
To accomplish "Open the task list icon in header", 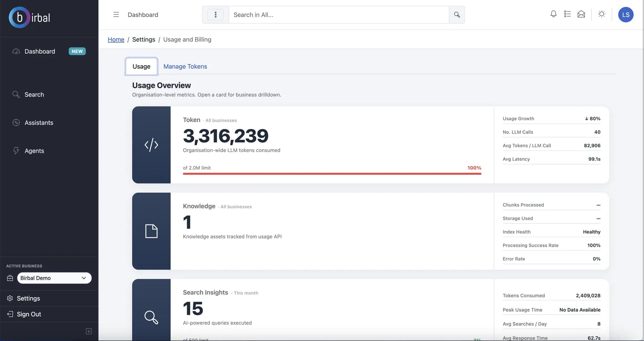I will 567,14.
